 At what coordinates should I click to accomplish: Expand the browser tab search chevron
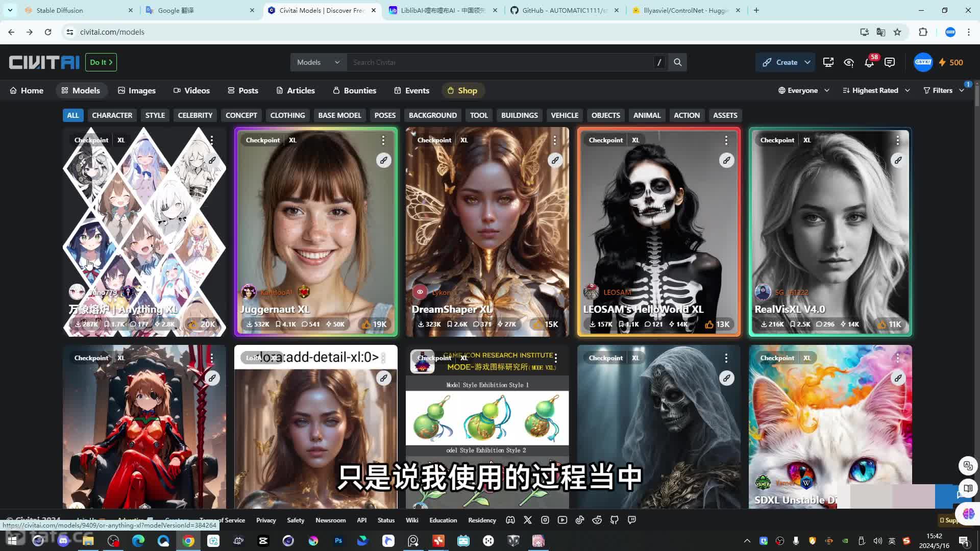(10, 10)
